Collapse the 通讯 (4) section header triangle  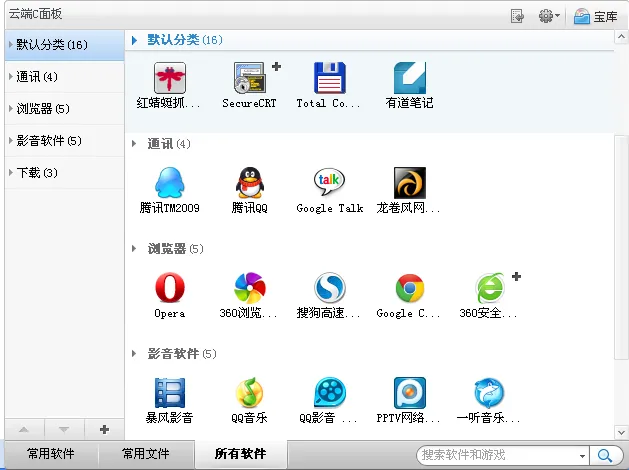[134, 144]
